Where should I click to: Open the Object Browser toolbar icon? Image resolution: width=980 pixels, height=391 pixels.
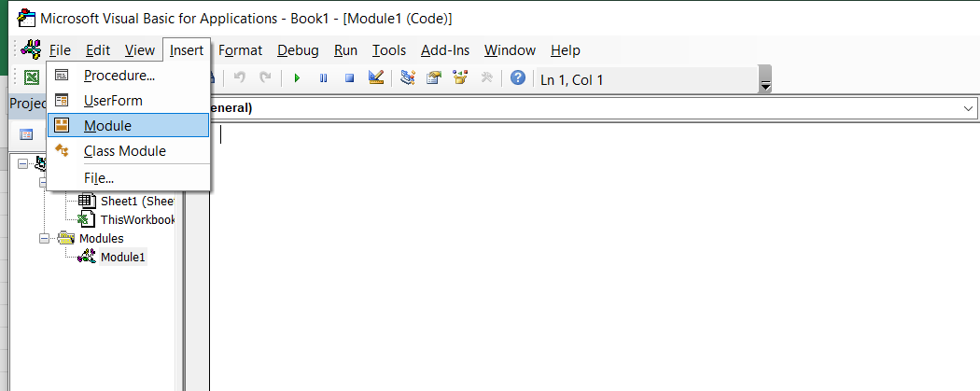pyautogui.click(x=459, y=78)
